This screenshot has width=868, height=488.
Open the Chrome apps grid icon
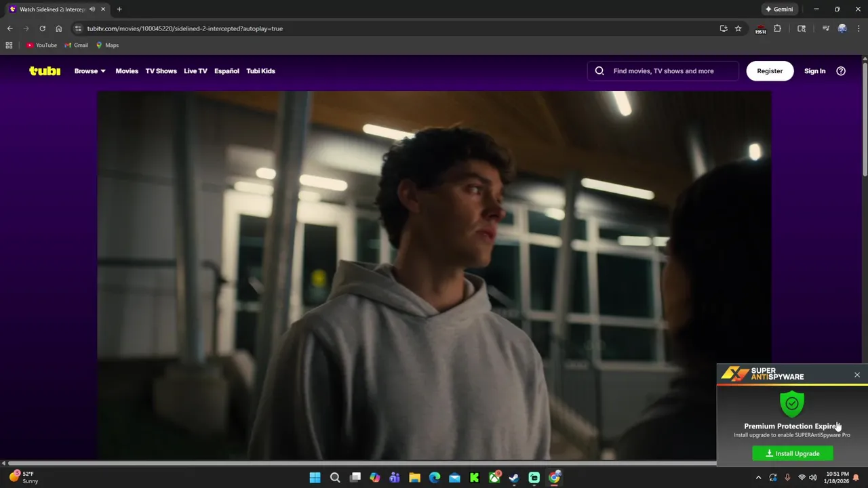click(x=9, y=45)
